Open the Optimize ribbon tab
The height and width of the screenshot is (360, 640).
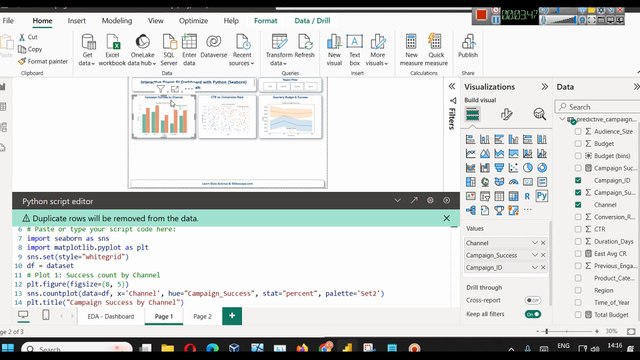193,21
